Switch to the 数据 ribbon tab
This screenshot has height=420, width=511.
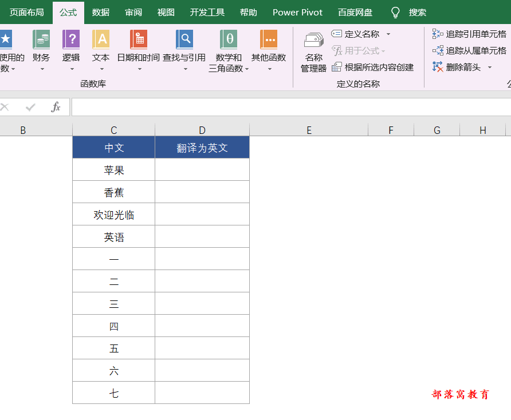click(x=100, y=11)
